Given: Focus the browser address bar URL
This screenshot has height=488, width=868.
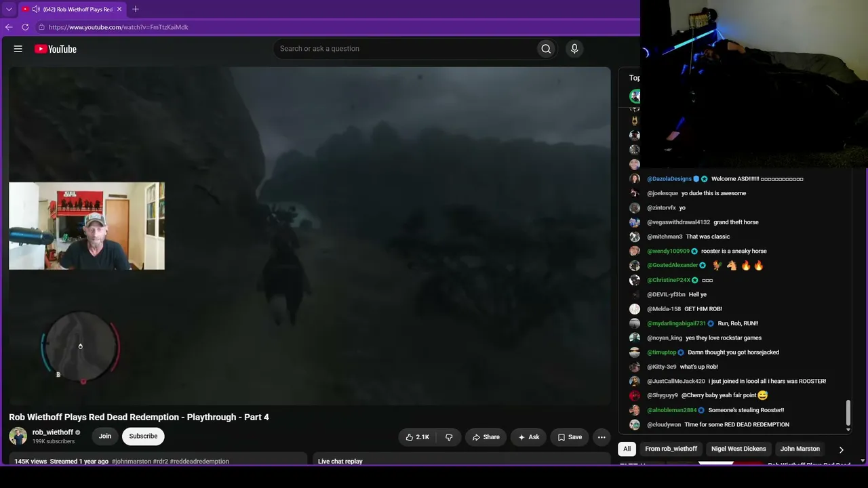Looking at the screenshot, I should (119, 27).
